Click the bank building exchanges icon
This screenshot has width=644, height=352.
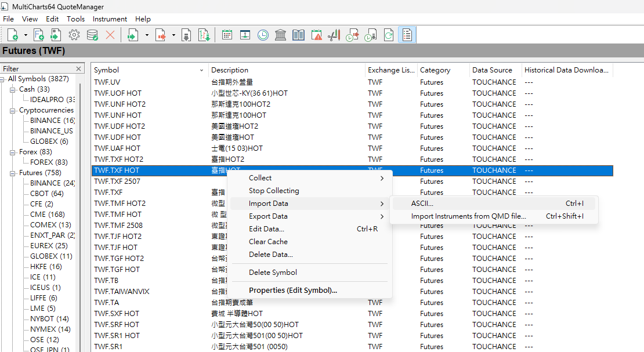(x=281, y=35)
